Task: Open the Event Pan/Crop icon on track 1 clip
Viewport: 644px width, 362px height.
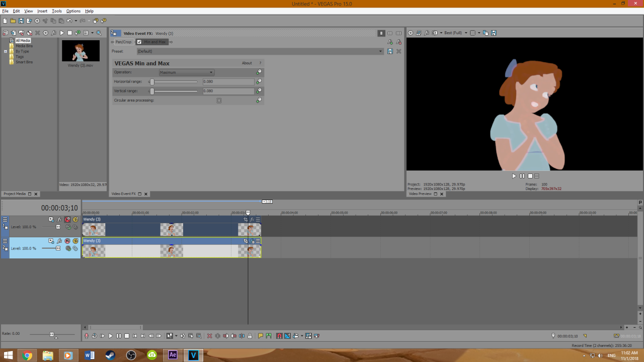Action: [246, 219]
